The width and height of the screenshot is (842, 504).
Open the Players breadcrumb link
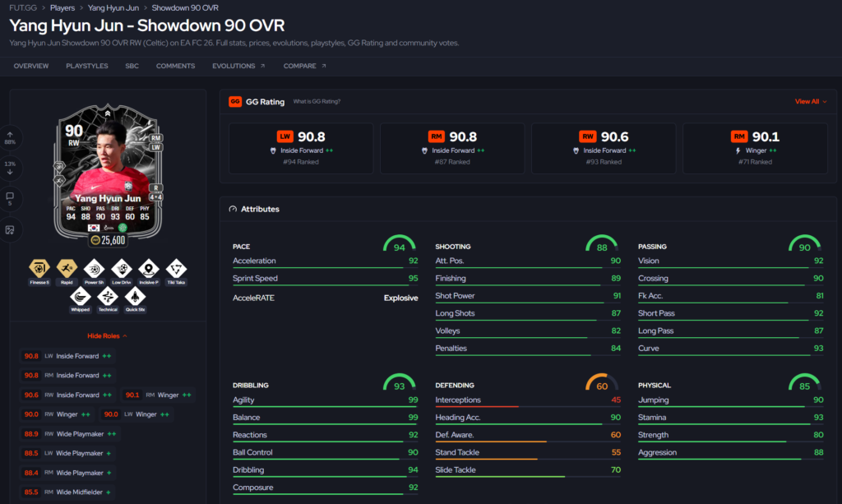click(62, 8)
